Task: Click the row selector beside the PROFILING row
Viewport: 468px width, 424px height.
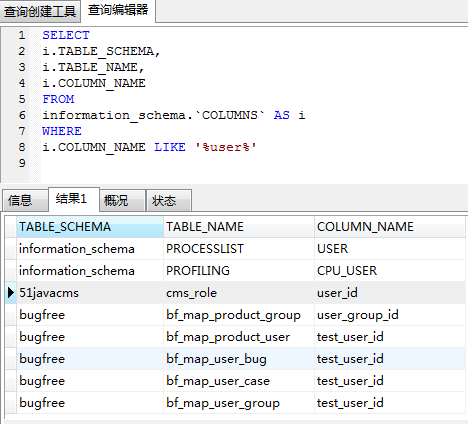Action: tap(11, 271)
